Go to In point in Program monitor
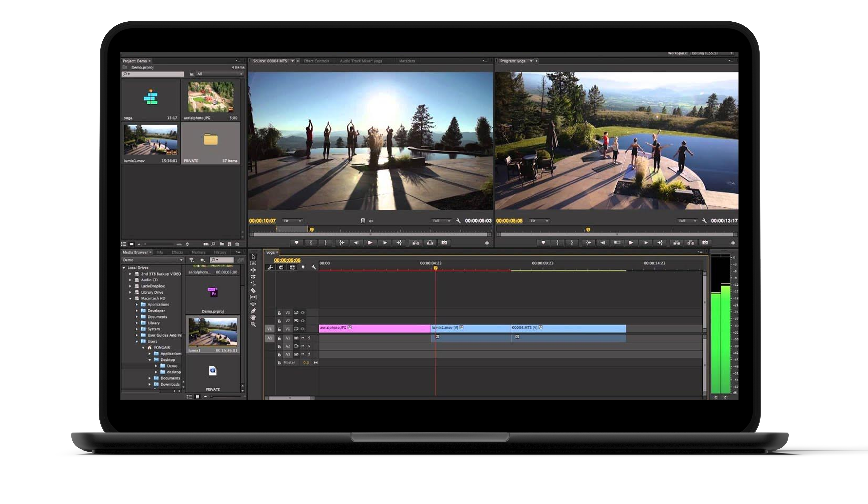The height and width of the screenshot is (504, 868). click(588, 243)
